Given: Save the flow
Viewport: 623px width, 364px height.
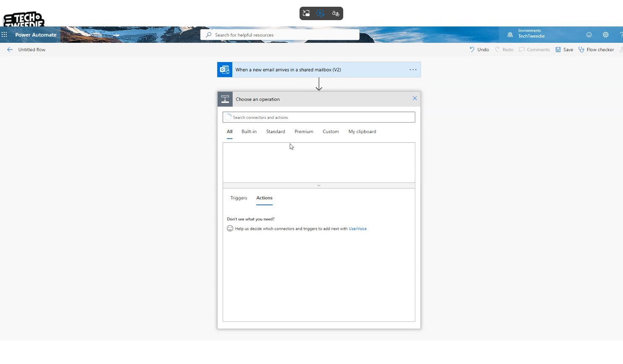Looking at the screenshot, I should click(564, 50).
